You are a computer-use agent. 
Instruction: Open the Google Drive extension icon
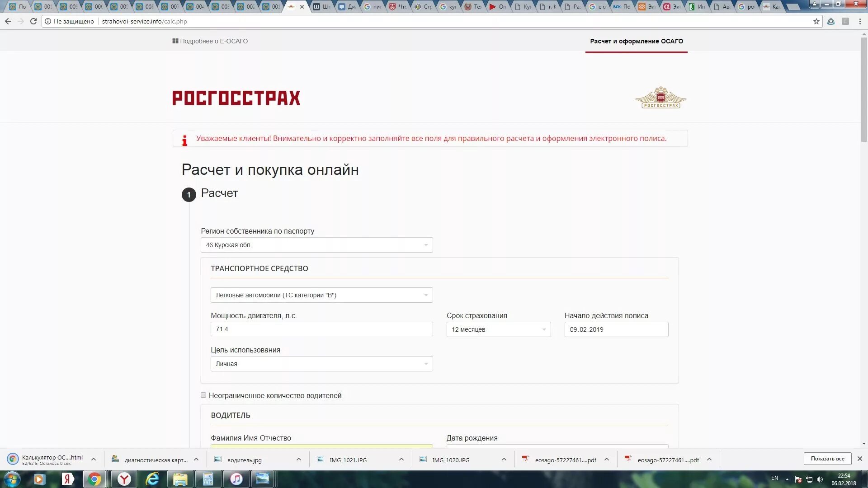[x=831, y=21]
